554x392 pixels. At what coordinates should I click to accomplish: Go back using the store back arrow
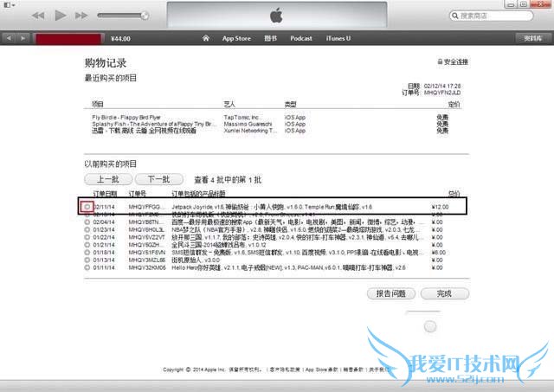pyautogui.click(x=9, y=38)
